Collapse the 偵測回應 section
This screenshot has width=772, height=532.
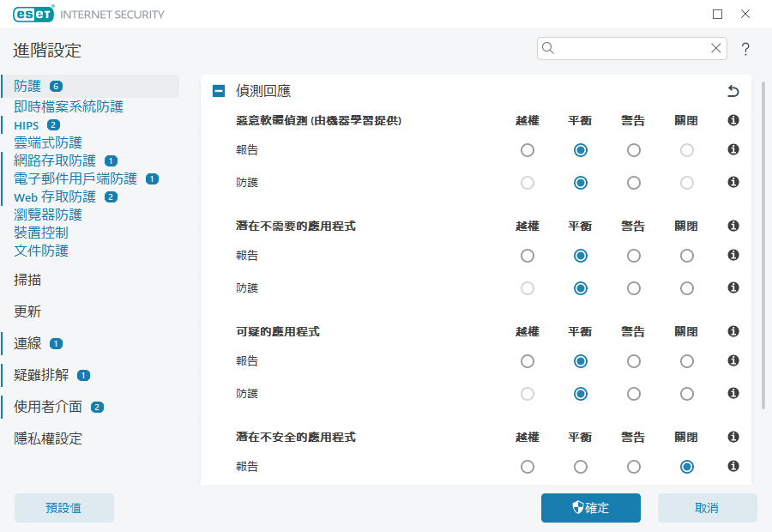tap(219, 91)
